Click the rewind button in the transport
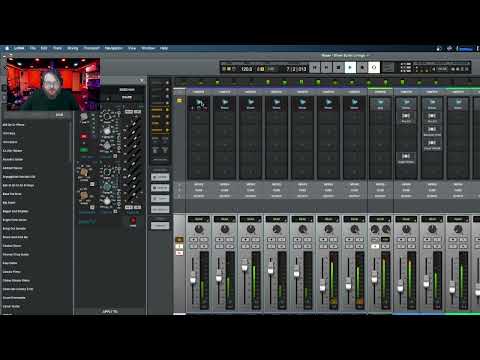 click(x=314, y=68)
